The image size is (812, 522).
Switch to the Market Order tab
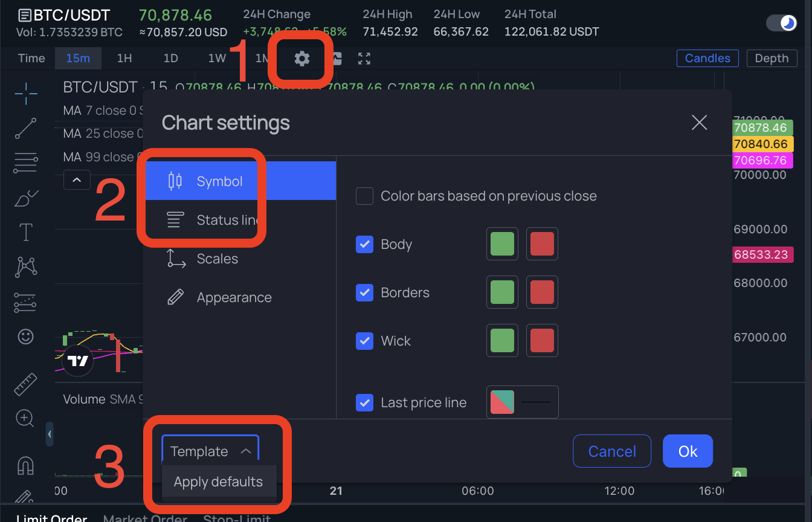point(145,518)
